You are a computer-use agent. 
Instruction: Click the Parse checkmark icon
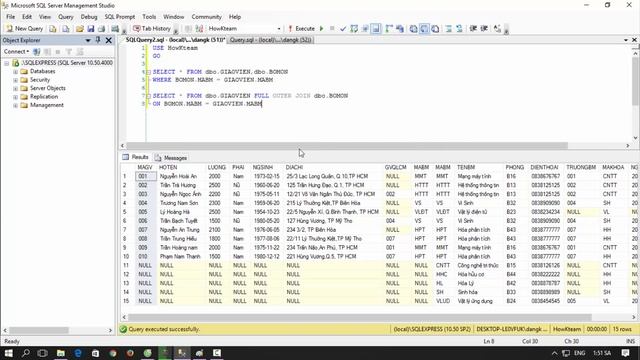click(343, 29)
